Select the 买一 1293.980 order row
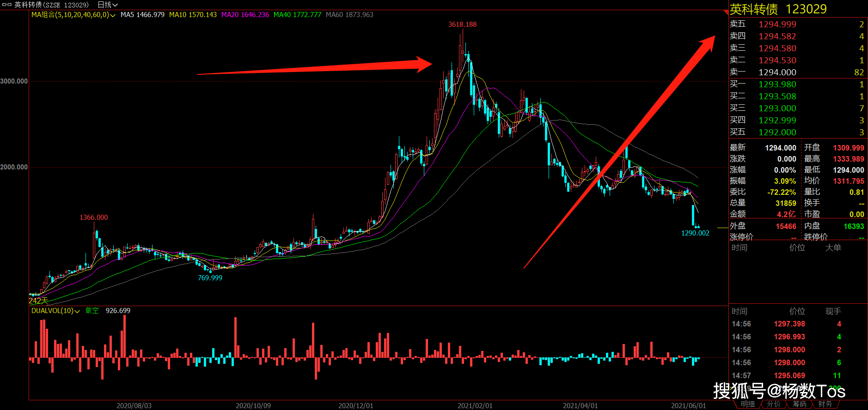 [797, 84]
